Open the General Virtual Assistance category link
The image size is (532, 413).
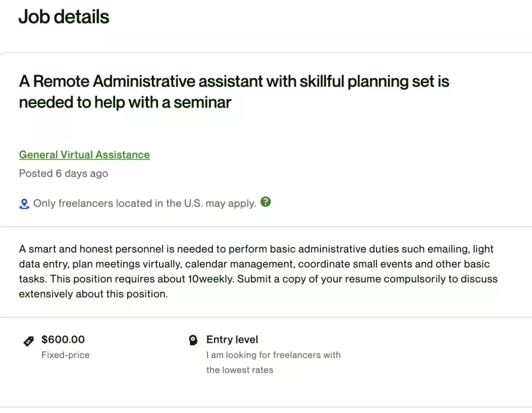pyautogui.click(x=84, y=155)
